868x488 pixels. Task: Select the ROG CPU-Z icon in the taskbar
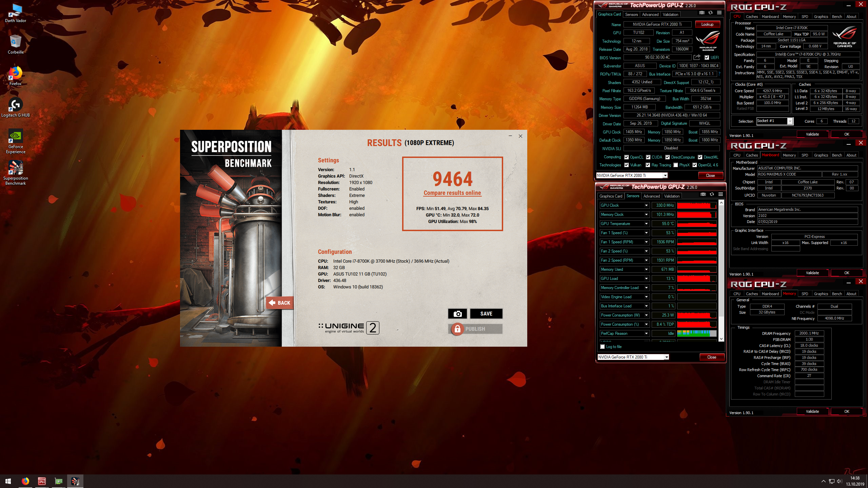coord(42,481)
